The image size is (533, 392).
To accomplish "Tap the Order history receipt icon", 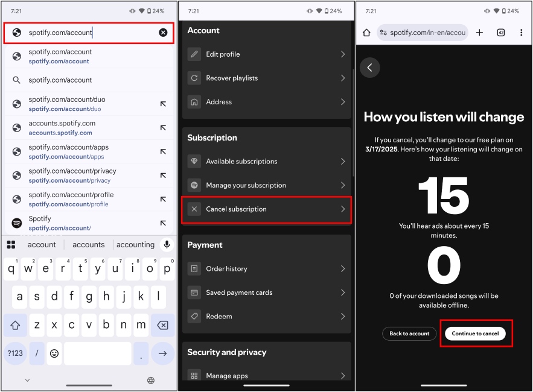I will point(194,269).
